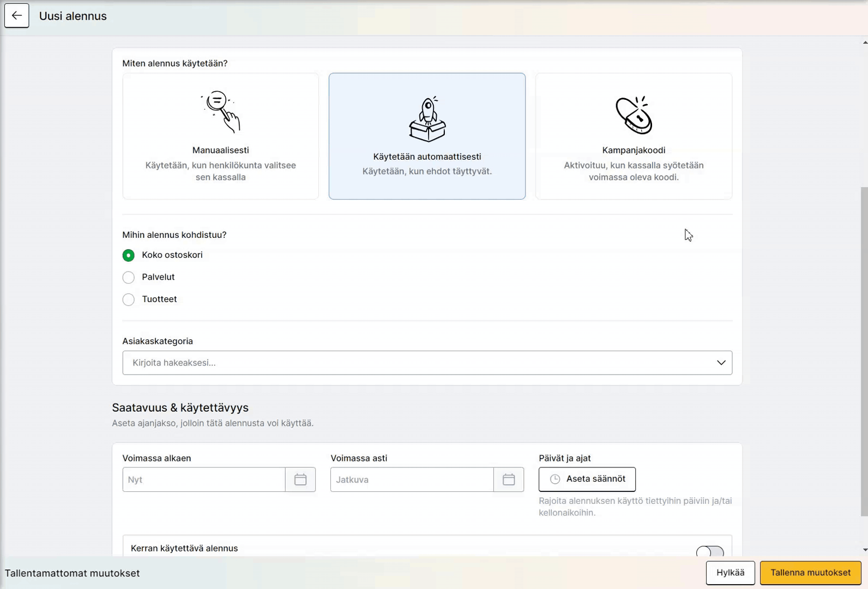
Task: Go back using the arrow button
Action: pyautogui.click(x=17, y=16)
